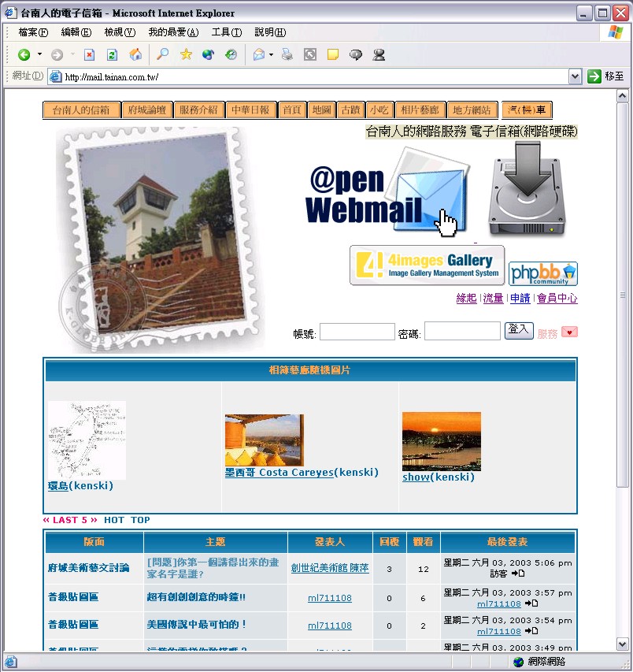Viewport: 633px width, 672px height.
Task: Select the 地圖 nav tab
Action: click(x=322, y=110)
